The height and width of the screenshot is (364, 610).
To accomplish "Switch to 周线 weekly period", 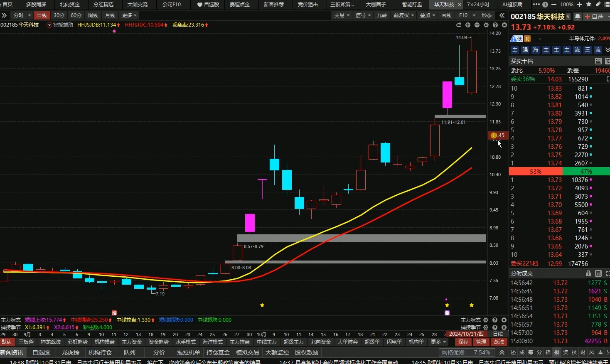I will click(93, 15).
